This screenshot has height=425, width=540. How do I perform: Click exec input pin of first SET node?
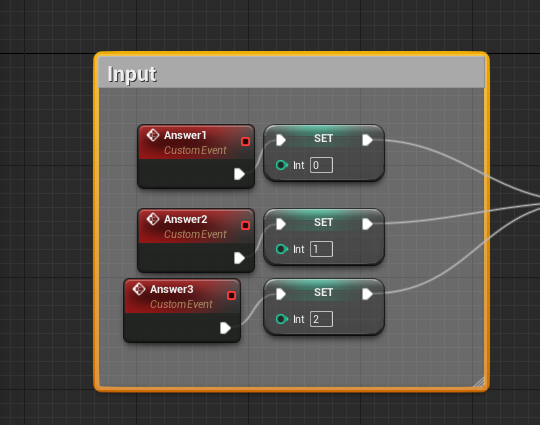pos(281,140)
